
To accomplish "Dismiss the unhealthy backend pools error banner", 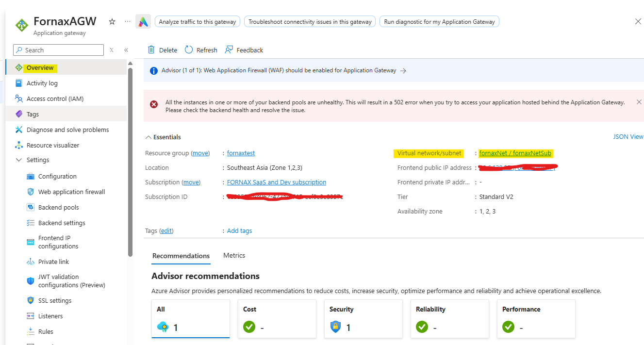I will point(639,102).
